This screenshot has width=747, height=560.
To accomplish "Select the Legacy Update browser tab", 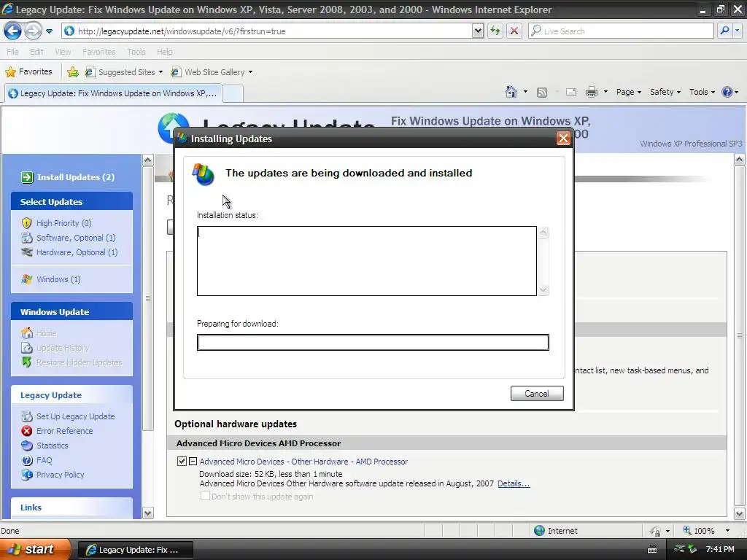I will (x=113, y=93).
